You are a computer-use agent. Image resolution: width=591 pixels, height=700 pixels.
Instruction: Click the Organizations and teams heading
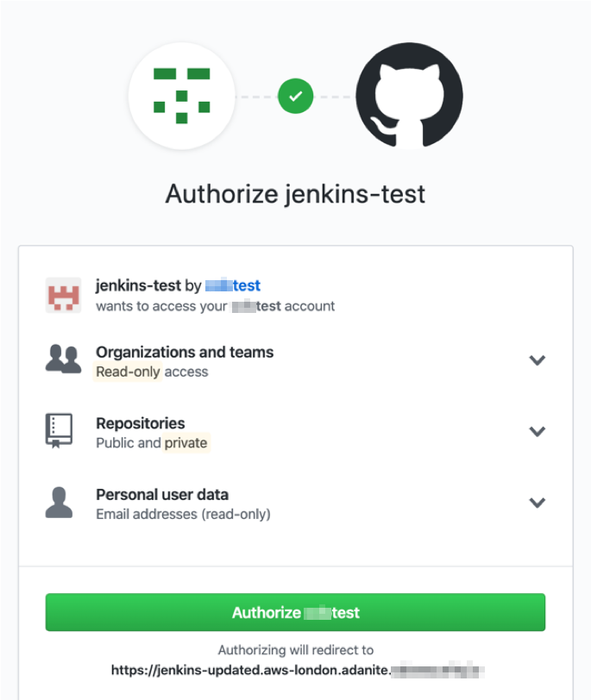coord(185,352)
